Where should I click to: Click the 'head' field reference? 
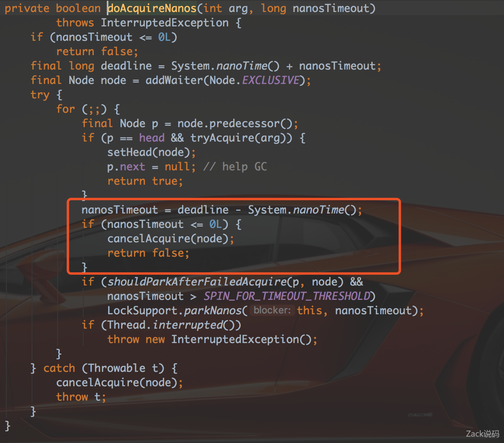pyautogui.click(x=152, y=138)
